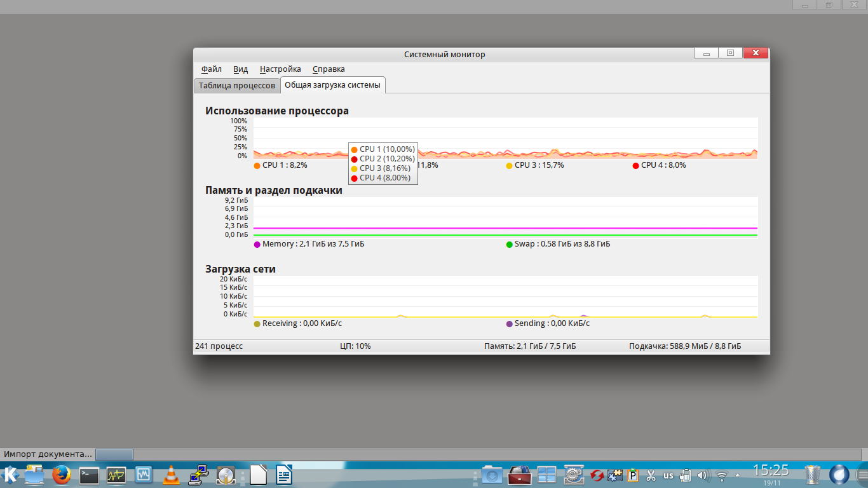Click the CPU 3 yellow color dot

510,165
